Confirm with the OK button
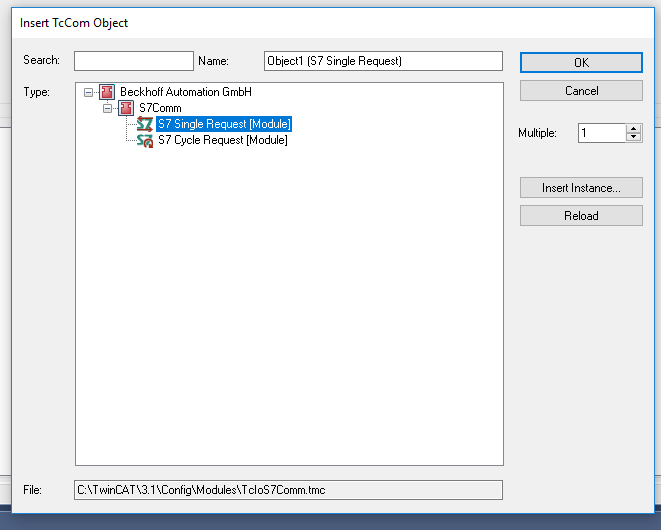661x530 pixels. tap(581, 62)
